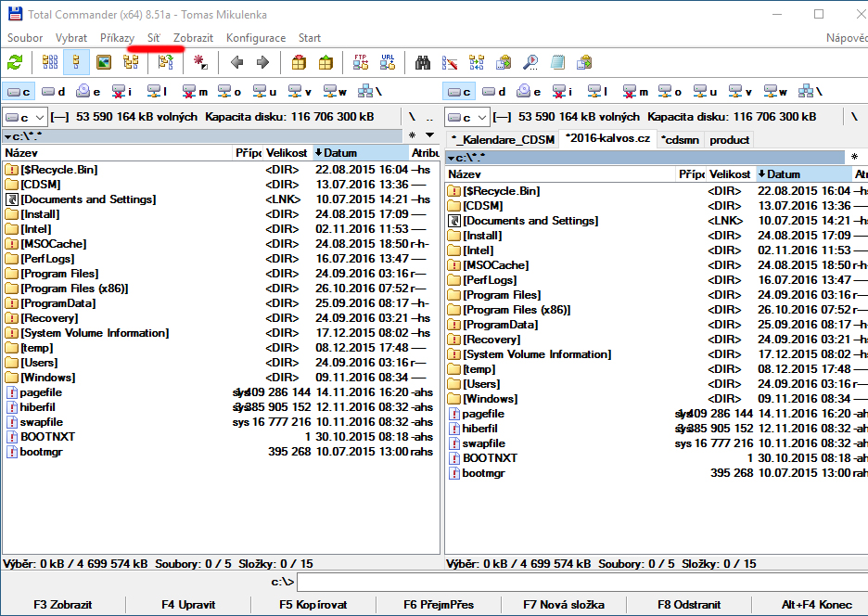Open Search files binoculars icon

[423, 62]
